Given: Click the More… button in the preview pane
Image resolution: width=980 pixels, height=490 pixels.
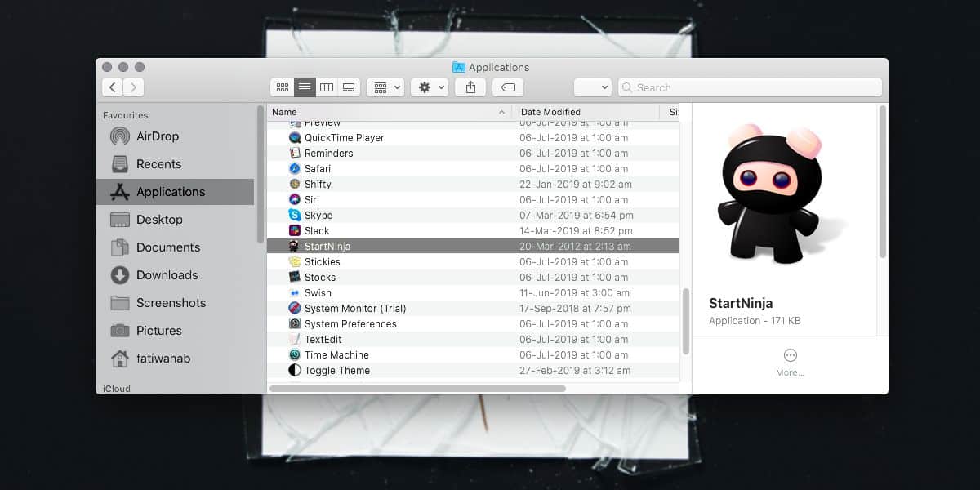Looking at the screenshot, I should coord(790,363).
